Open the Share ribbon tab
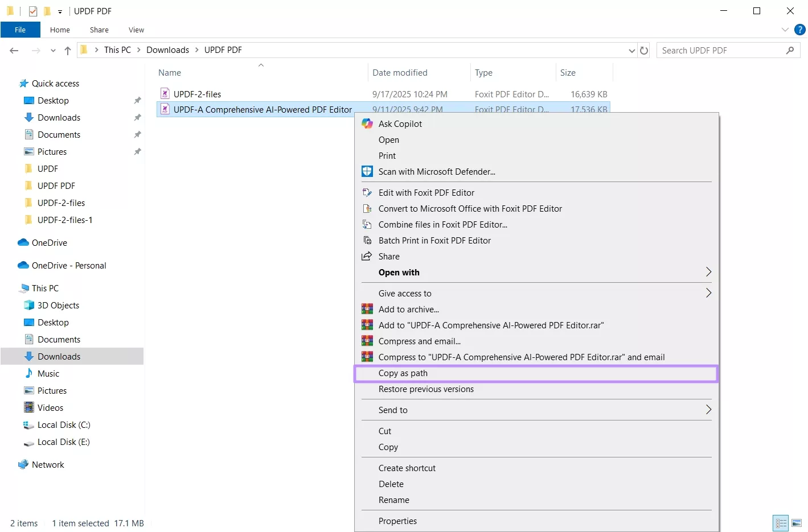 [99, 30]
